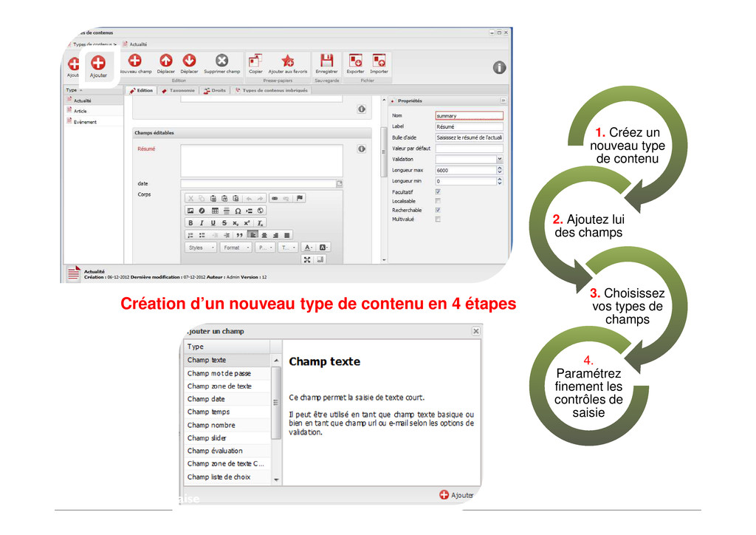This screenshot has height=535, width=756.
Task: Insert an image via editor image icon
Action: pyautogui.click(x=190, y=211)
